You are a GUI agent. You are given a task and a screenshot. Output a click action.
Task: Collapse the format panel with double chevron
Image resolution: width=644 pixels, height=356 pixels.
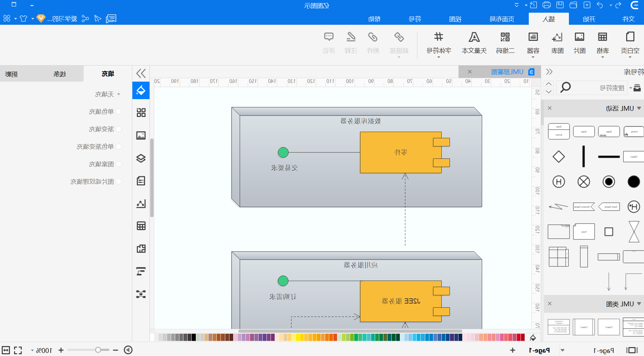click(141, 73)
